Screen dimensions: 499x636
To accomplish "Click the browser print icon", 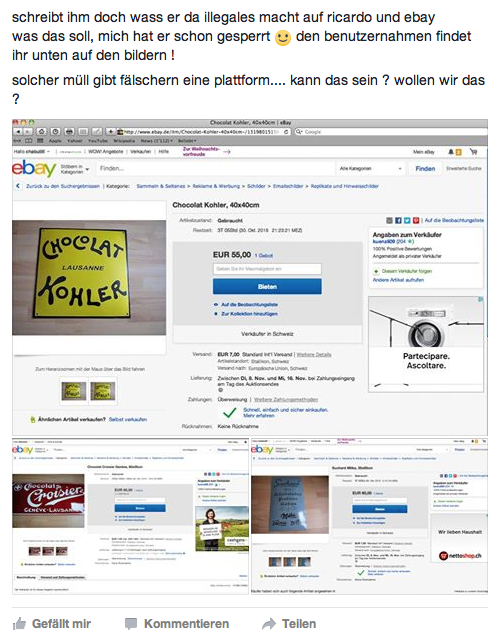I will (69, 131).
